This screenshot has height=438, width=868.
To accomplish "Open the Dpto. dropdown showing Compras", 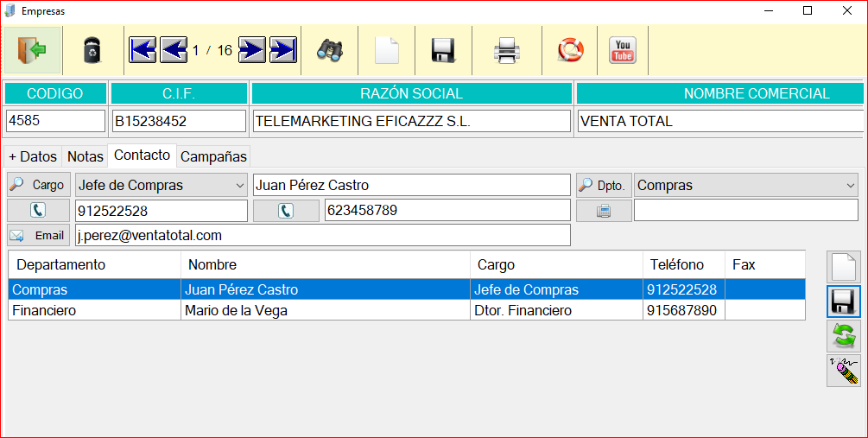I will (745, 186).
